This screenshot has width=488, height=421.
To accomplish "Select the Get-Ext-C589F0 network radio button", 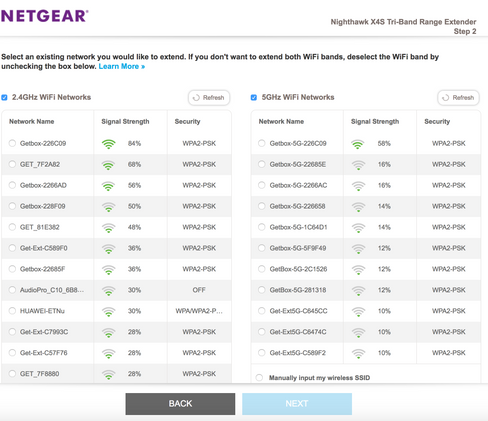I will [x=12, y=248].
